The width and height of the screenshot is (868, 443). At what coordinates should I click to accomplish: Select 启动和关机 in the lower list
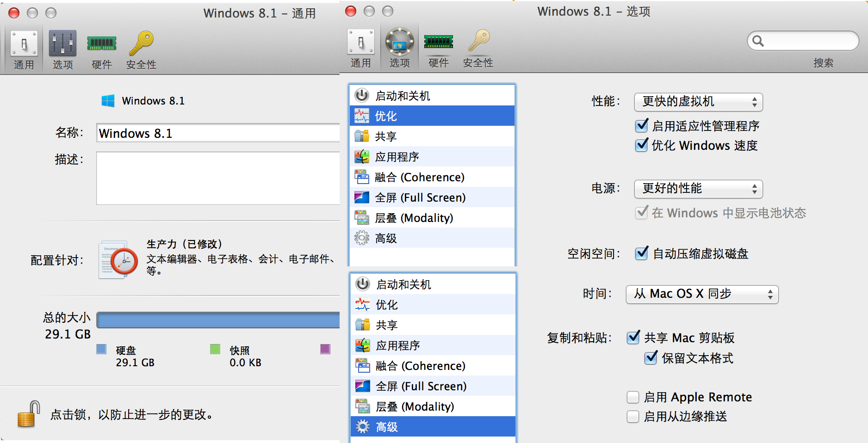pyautogui.click(x=433, y=284)
